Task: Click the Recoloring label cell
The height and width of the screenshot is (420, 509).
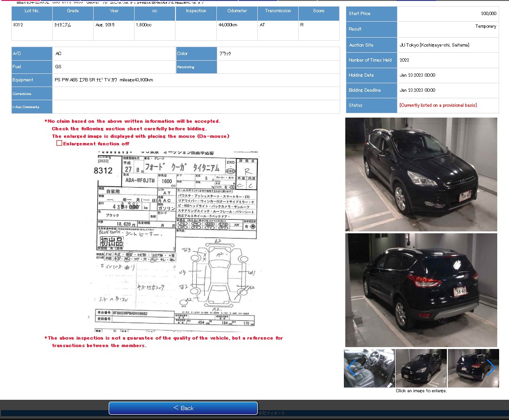Action: click(196, 67)
